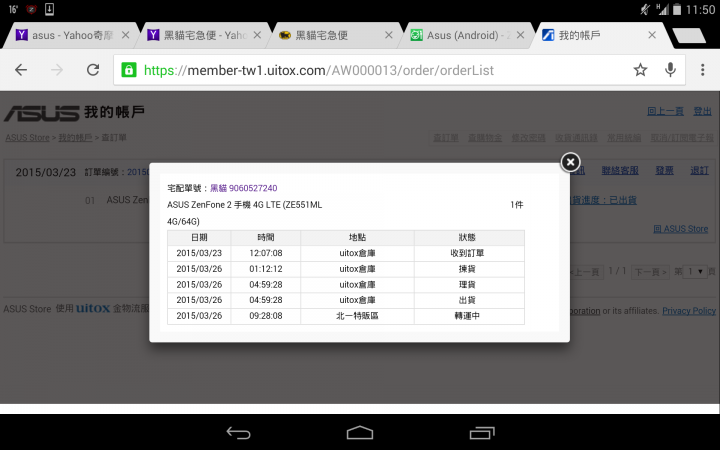This screenshot has height=450, width=720.
Task: Click shipping progress 已出貨 link
Action: pyautogui.click(x=603, y=200)
